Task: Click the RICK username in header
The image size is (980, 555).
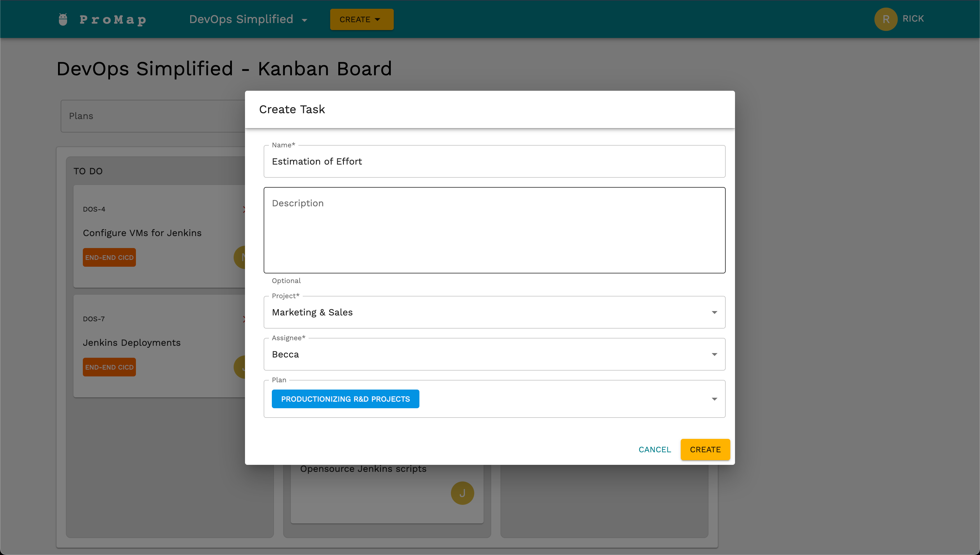Action: [x=913, y=19]
